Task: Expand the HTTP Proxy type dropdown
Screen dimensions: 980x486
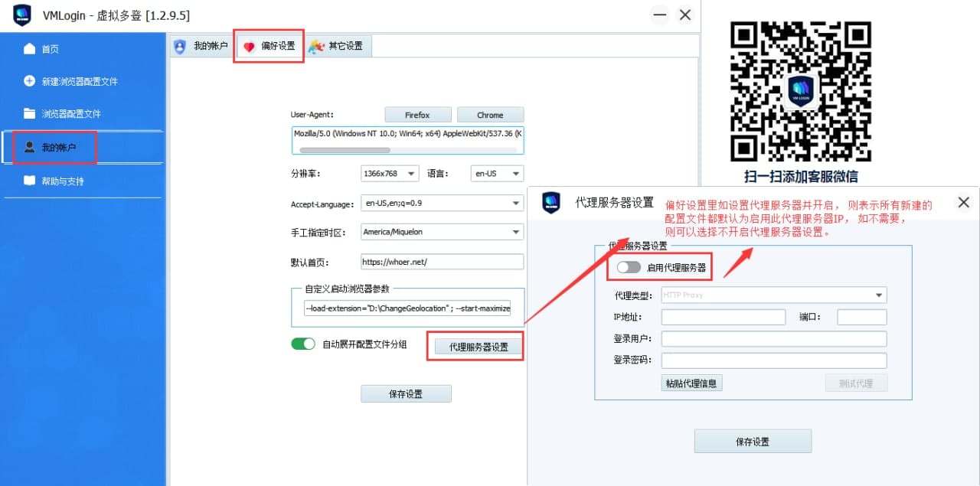Action: 773,295
